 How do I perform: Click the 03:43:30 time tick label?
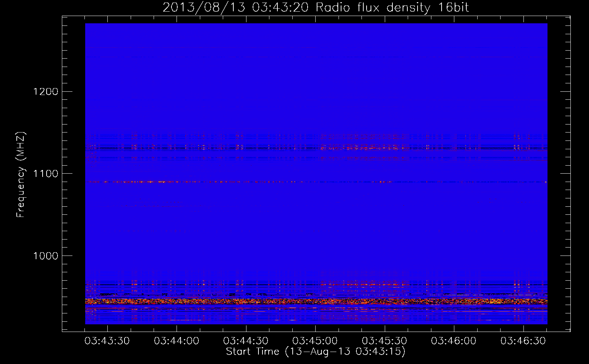107,341
